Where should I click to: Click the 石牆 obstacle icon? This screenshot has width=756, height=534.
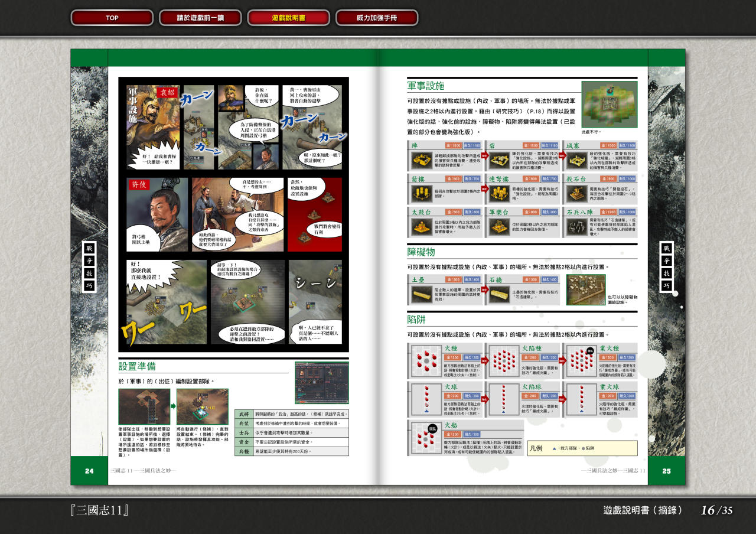499,294
